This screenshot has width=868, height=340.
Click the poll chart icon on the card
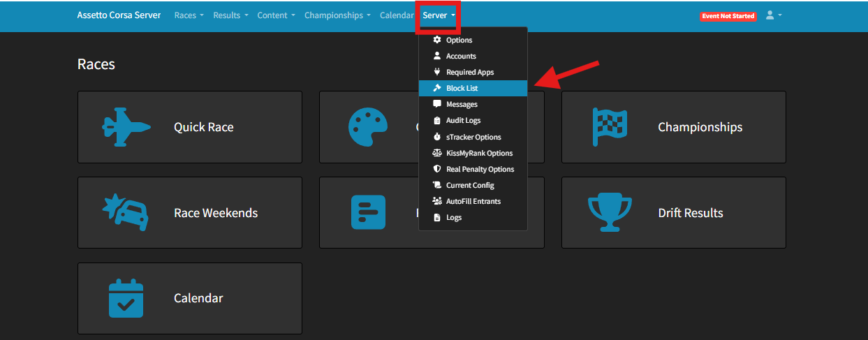[368, 212]
